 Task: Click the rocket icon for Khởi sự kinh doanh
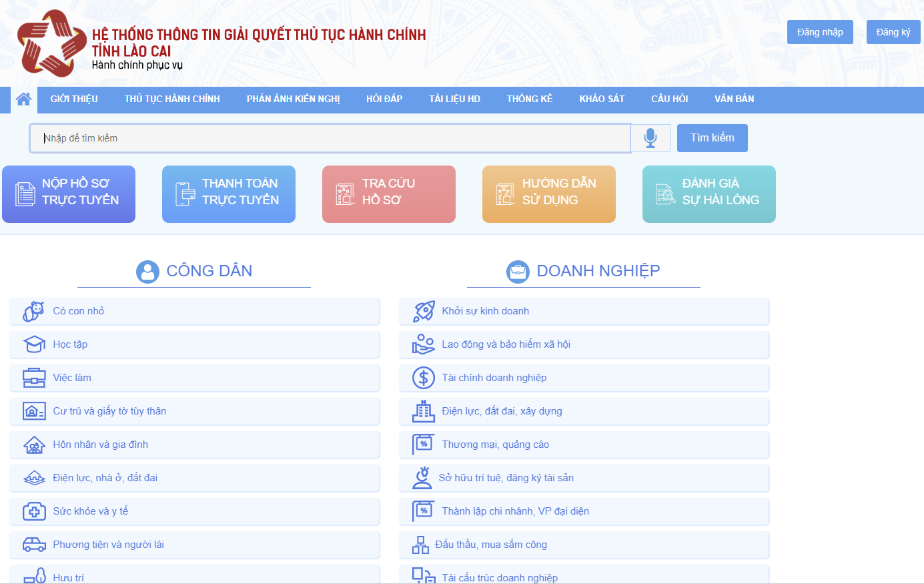[424, 311]
